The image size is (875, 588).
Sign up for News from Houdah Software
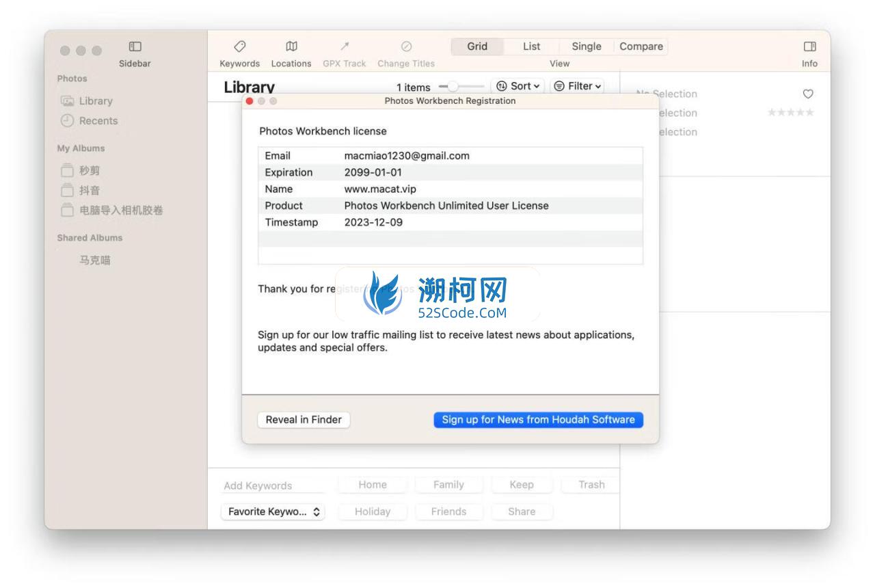click(538, 420)
